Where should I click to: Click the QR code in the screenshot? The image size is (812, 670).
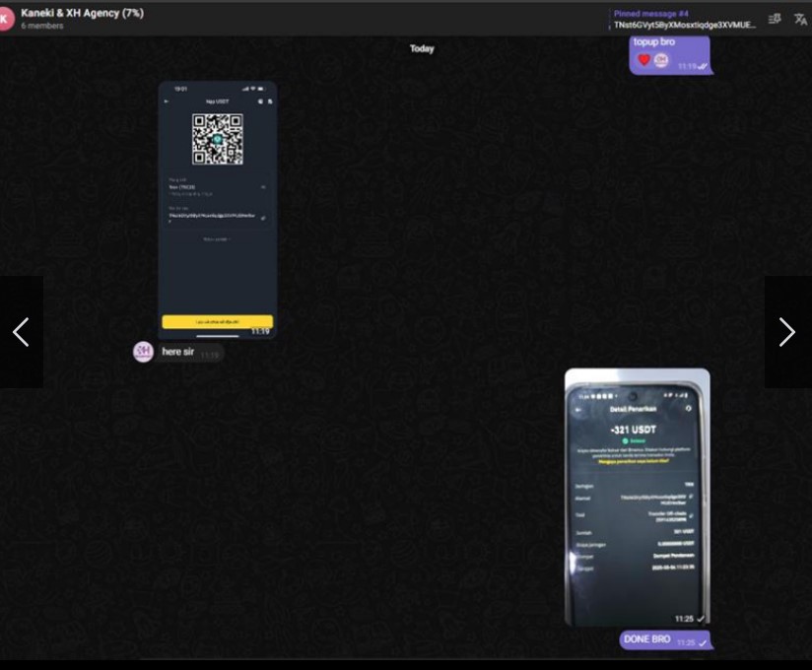click(x=217, y=138)
